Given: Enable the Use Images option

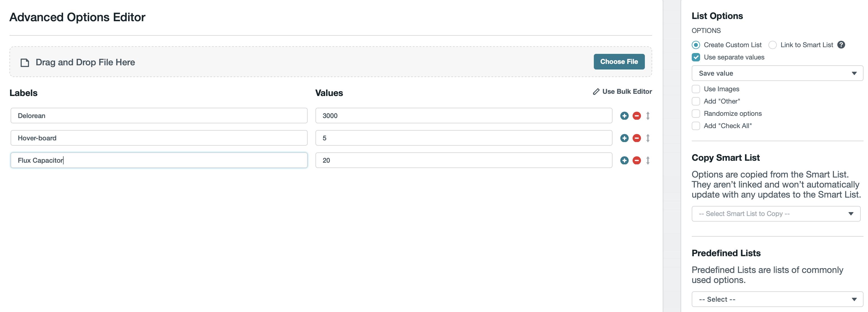Looking at the screenshot, I should (696, 89).
